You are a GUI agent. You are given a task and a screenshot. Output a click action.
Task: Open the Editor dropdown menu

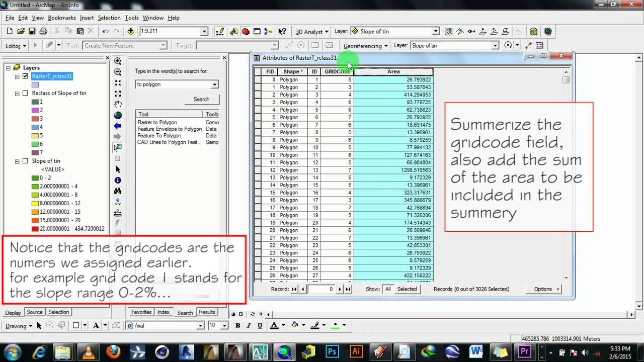pyautogui.click(x=16, y=46)
